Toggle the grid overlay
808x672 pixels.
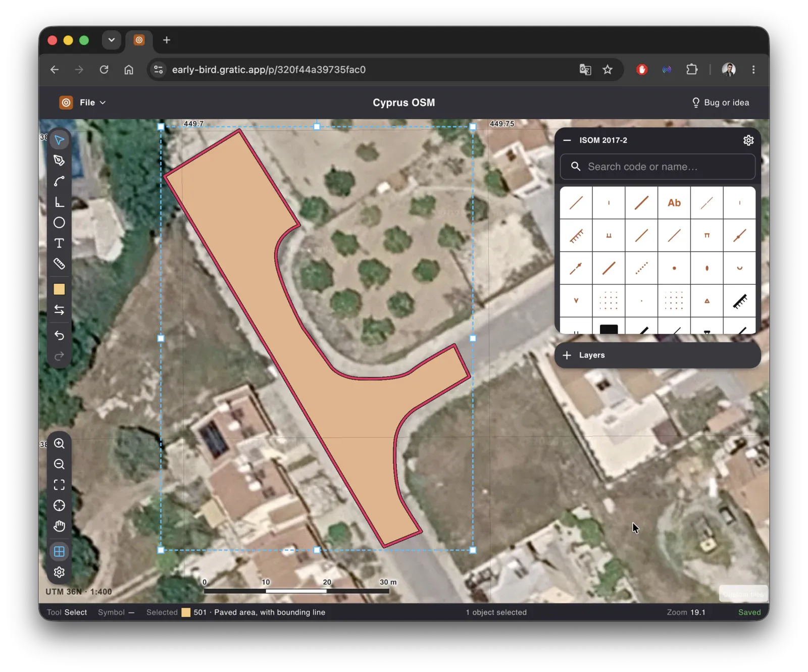(x=59, y=552)
